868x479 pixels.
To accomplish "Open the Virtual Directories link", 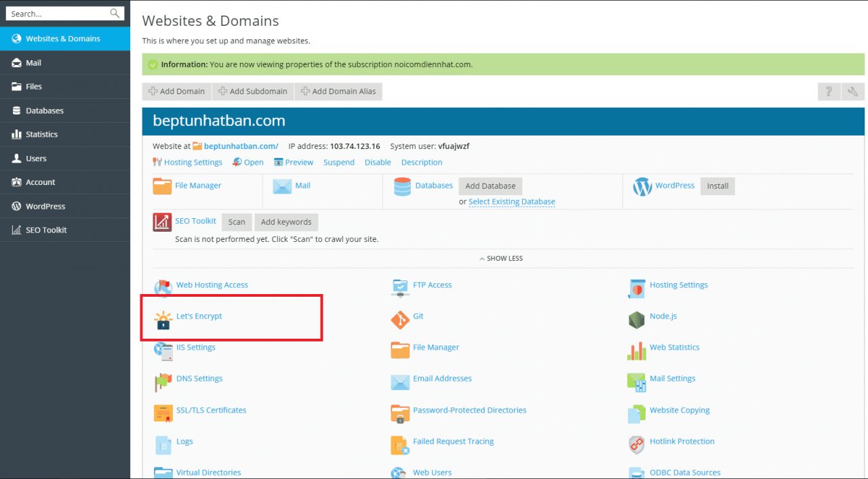I will tap(209, 473).
